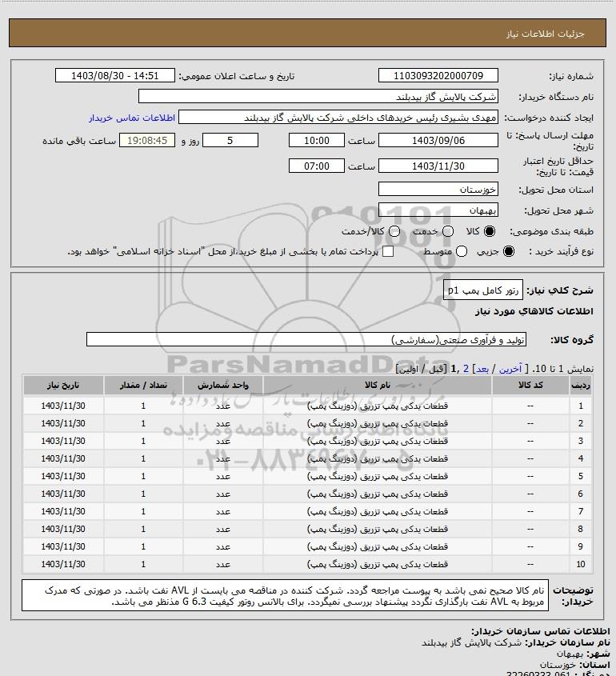616x676 pixels.
Task: Click the deadline time field 10:00
Action: pos(317,141)
